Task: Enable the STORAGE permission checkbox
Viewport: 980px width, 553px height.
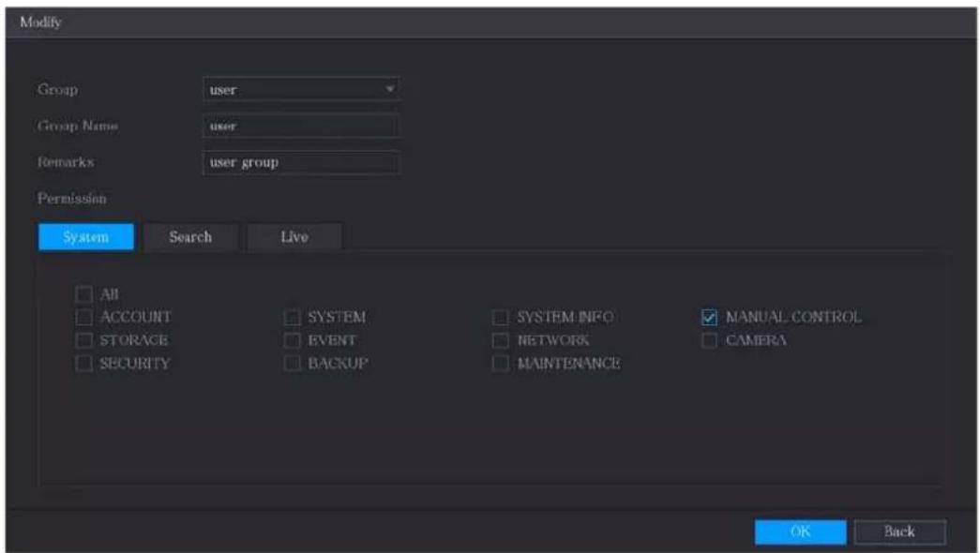Action: [x=83, y=340]
